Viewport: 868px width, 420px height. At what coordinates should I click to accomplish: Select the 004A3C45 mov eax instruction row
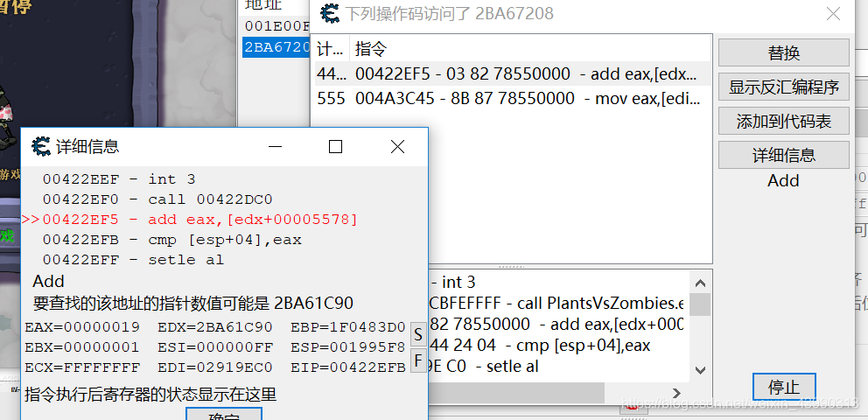pyautogui.click(x=513, y=98)
